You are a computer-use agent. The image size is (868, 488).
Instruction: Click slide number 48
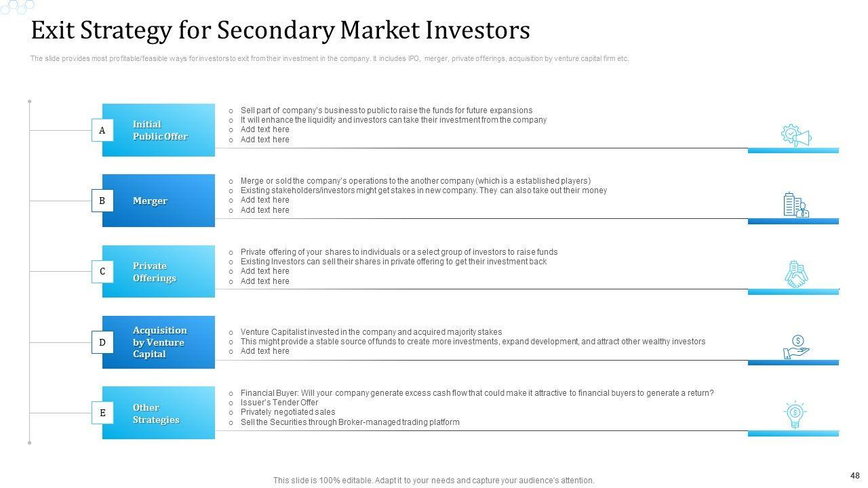point(854,476)
